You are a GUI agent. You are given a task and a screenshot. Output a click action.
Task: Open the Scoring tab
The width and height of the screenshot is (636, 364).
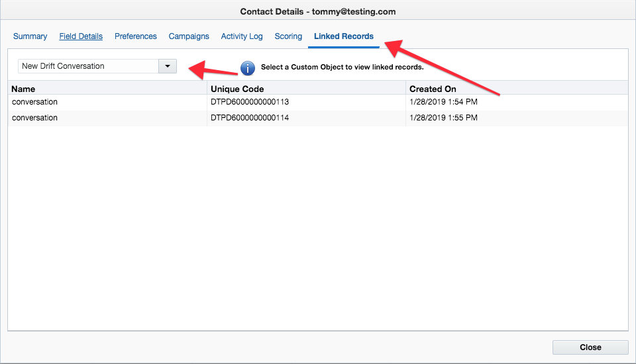(288, 36)
